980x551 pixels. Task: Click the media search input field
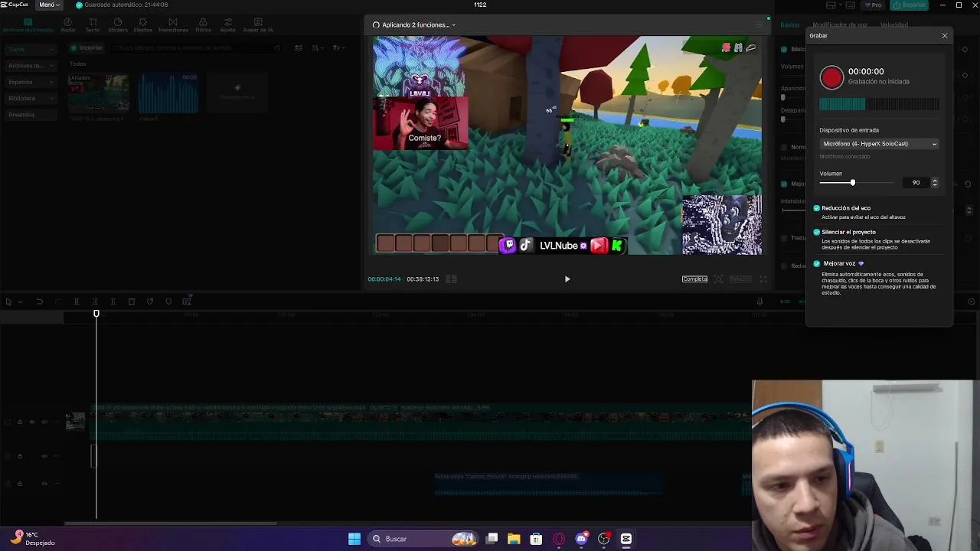[x=195, y=47]
